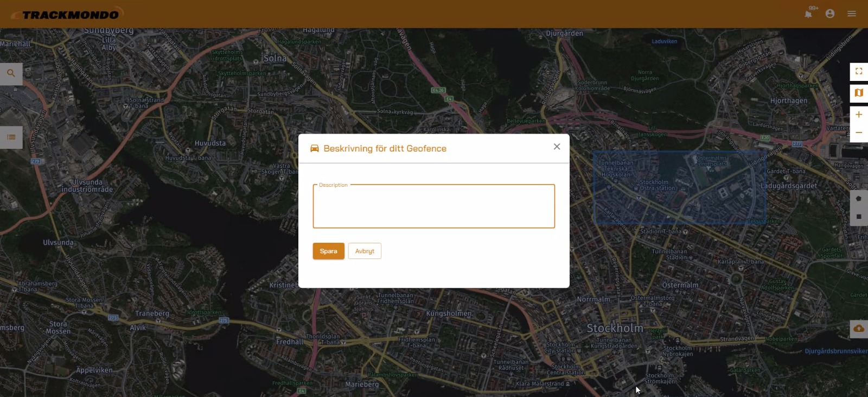Zoom in on the map
The width and height of the screenshot is (868, 397).
859,115
